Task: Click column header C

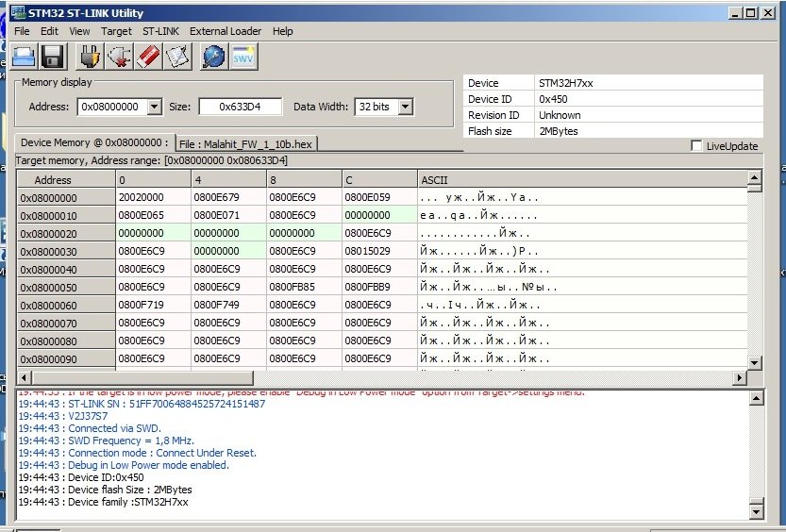Action: coord(379,180)
